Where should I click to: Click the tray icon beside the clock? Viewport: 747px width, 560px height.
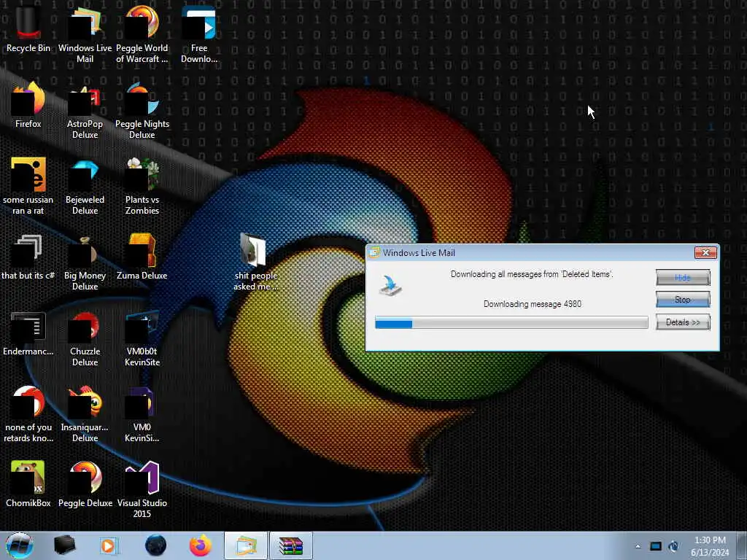tap(673, 546)
